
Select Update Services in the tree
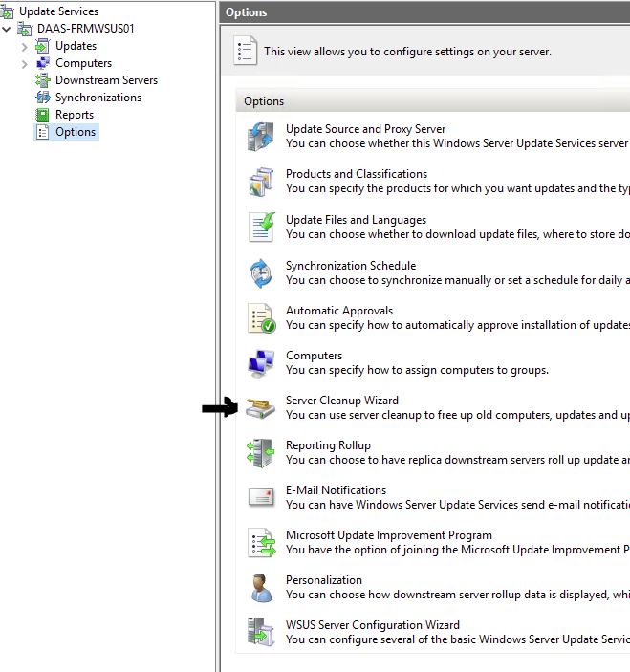click(x=58, y=11)
